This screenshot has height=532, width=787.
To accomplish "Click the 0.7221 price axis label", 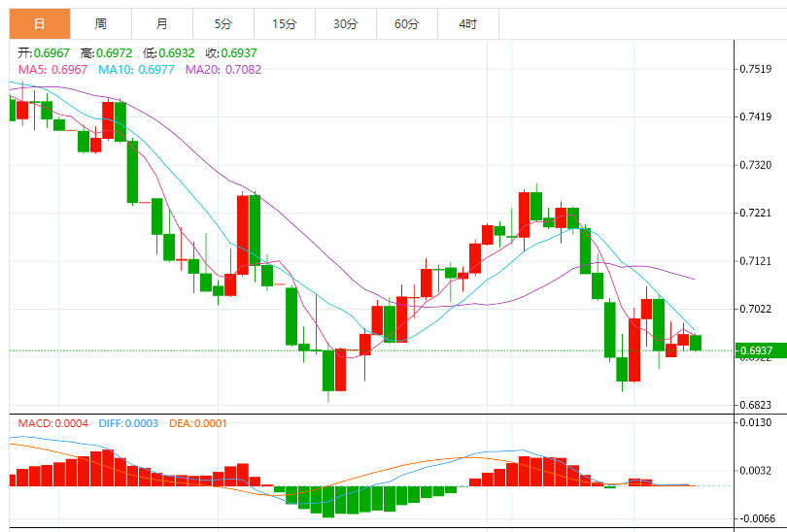I will [756, 214].
